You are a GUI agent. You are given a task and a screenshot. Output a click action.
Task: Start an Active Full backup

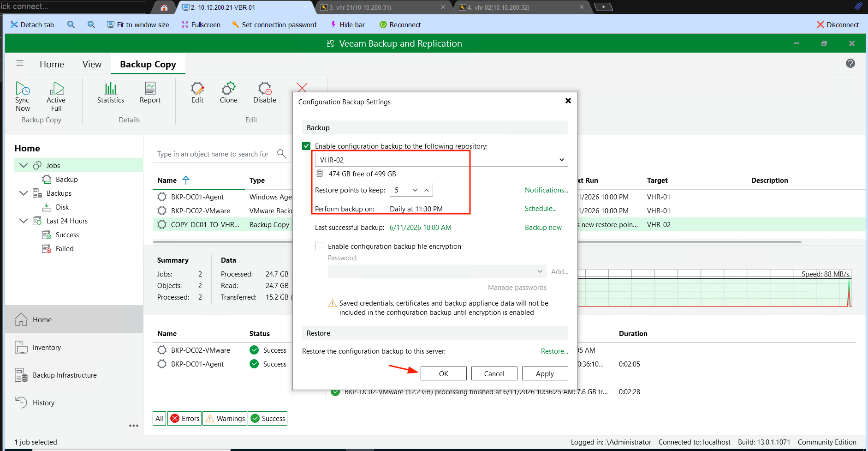[x=56, y=96]
